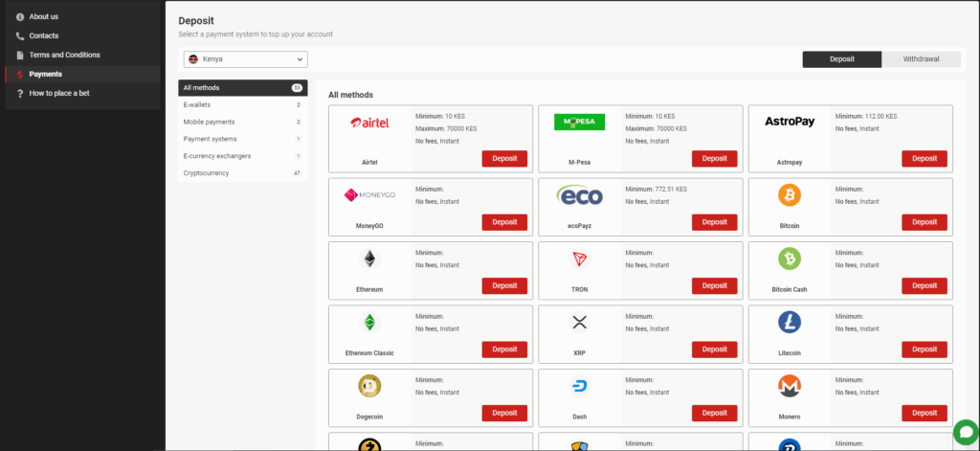Click the Terms and Conditions document icon

pos(20,55)
